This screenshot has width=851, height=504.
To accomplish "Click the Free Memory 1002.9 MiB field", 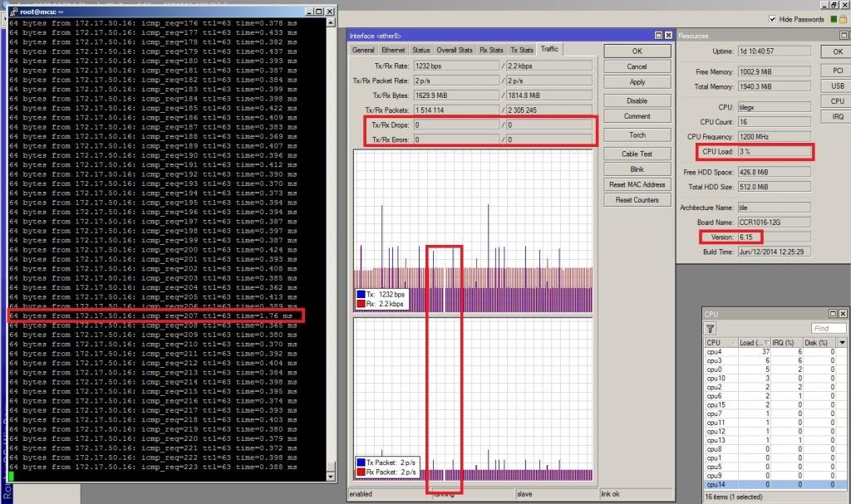I will click(774, 71).
